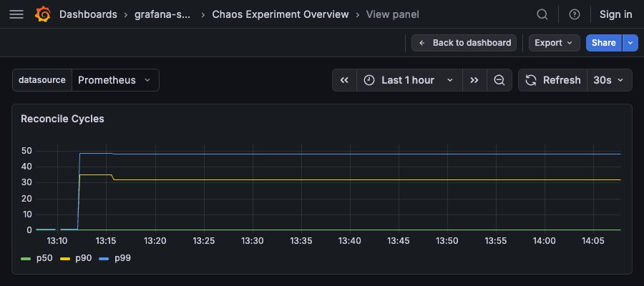Open the help question mark icon

[x=574, y=14]
